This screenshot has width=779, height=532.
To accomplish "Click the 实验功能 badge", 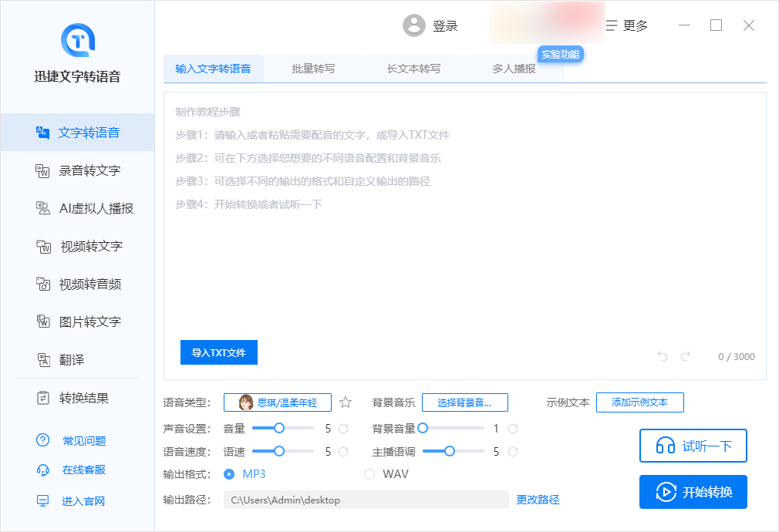I will pos(561,54).
